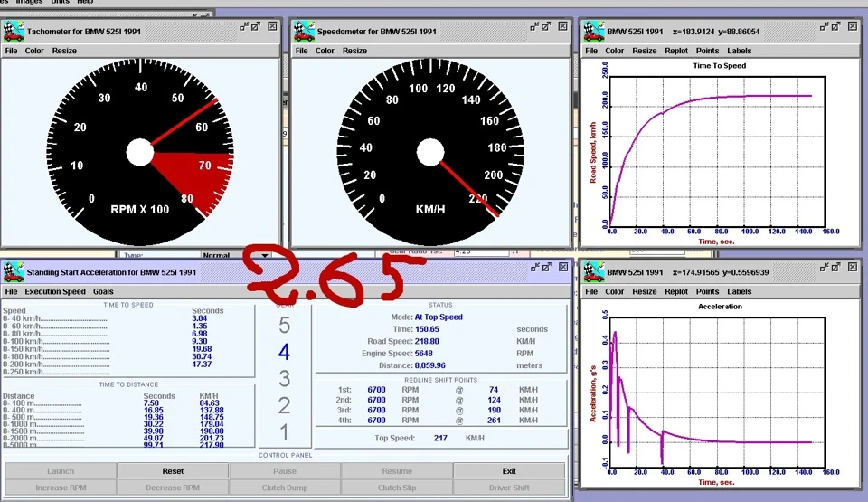Click the Reset button in control panel
Screen dimensions: 868x502
point(173,471)
